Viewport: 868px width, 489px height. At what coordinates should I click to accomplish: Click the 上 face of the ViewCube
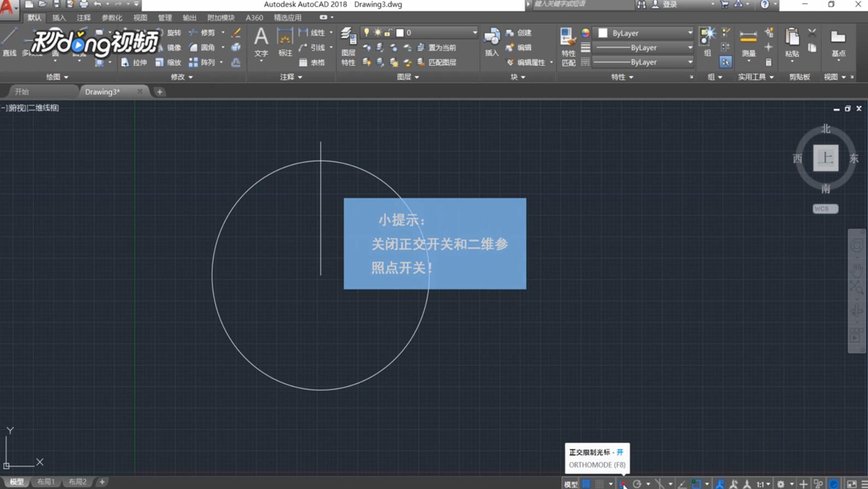pyautogui.click(x=825, y=158)
